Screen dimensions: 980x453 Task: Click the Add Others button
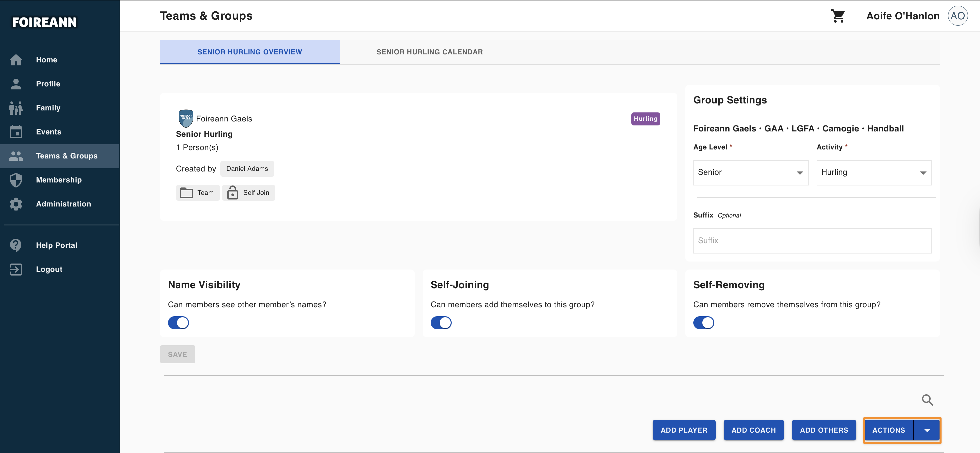[x=824, y=430]
